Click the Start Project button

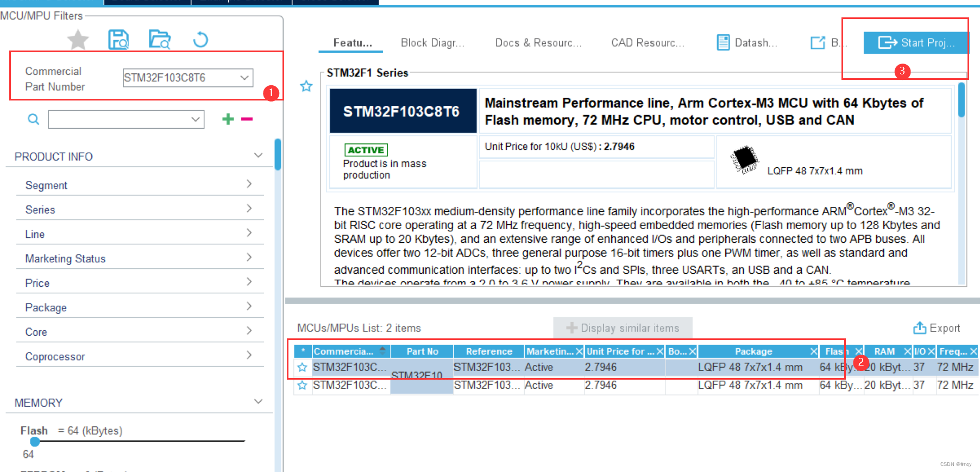[915, 43]
